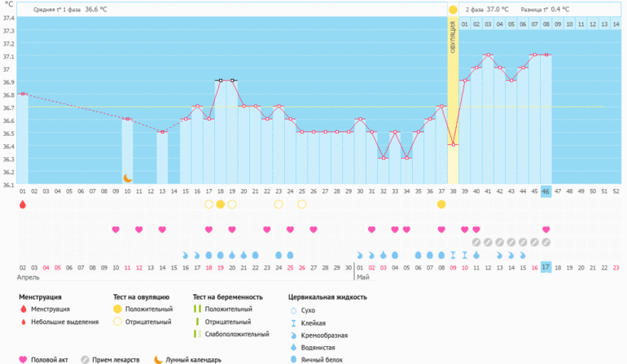Viewport: 627px width, 364px height.
Task: Select the black-outlined 36.9 temperature point on day 18
Action: click(220, 81)
